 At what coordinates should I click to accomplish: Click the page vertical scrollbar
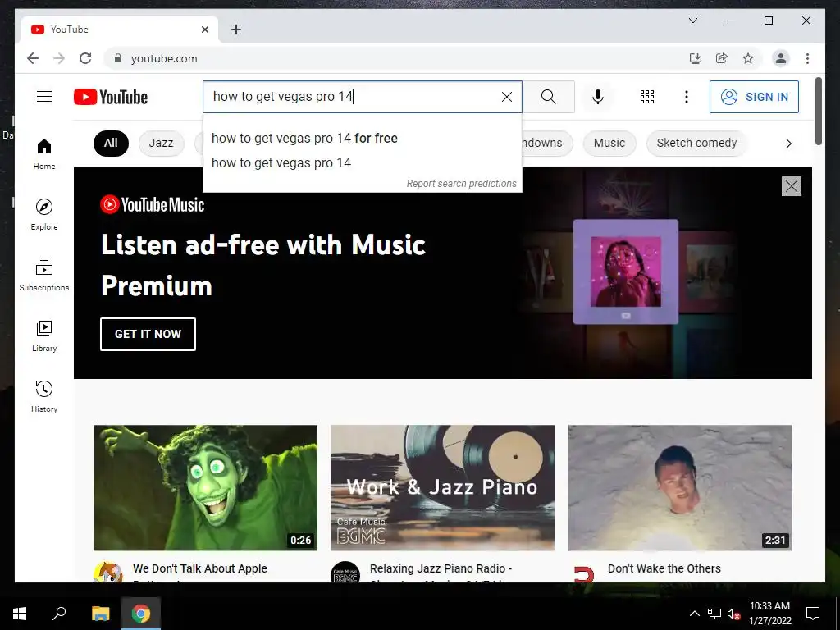tap(818, 111)
